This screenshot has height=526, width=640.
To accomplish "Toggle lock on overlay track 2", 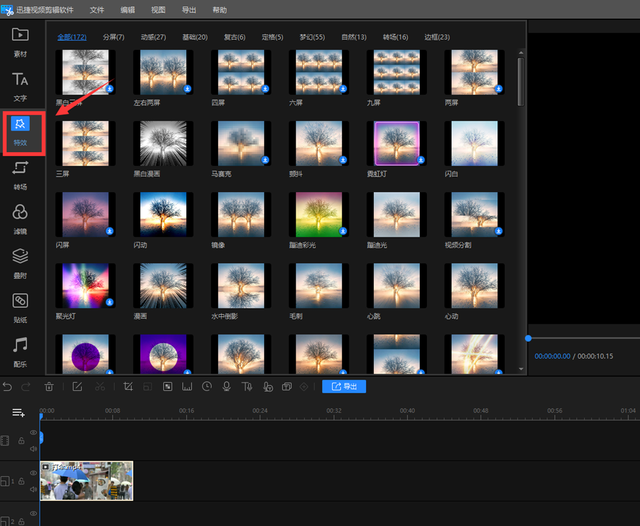I will 21,522.
